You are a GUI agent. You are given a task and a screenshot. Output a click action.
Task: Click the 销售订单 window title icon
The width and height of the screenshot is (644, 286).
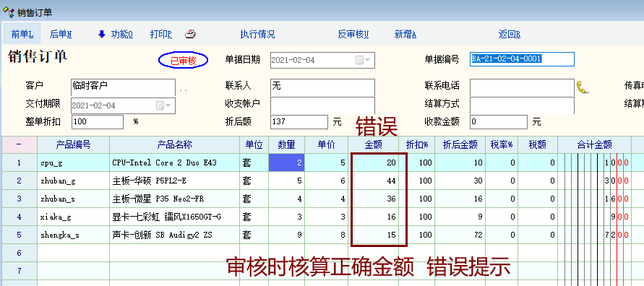[x=8, y=12]
